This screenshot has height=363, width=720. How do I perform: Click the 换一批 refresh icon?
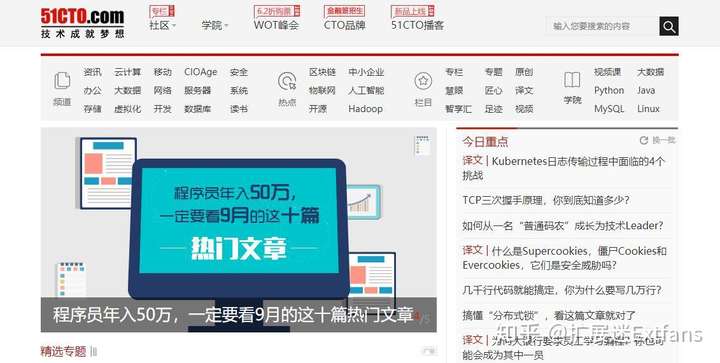pyautogui.click(x=644, y=140)
